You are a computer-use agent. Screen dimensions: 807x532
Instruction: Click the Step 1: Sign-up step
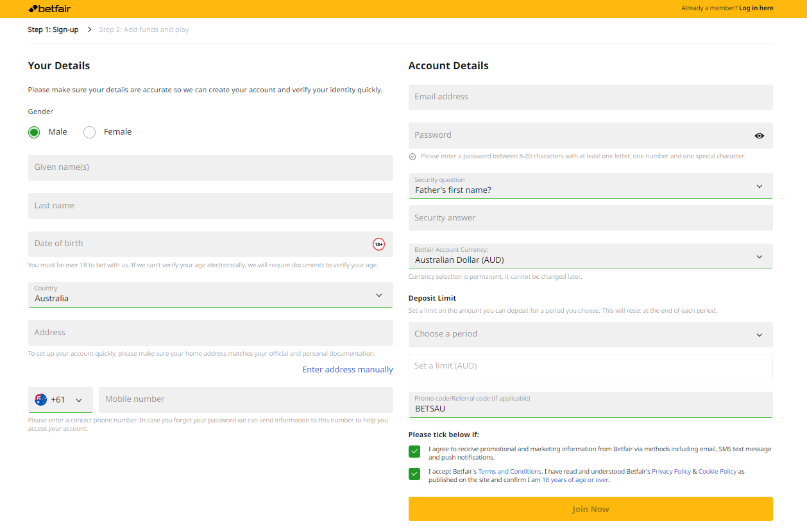coord(53,29)
